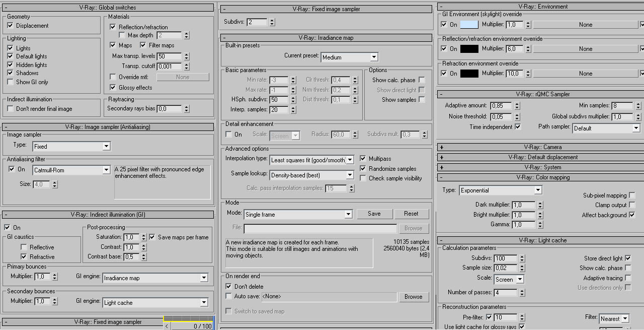
Task: Click the Max transp. levels spinner arrows
Action: pos(186,56)
